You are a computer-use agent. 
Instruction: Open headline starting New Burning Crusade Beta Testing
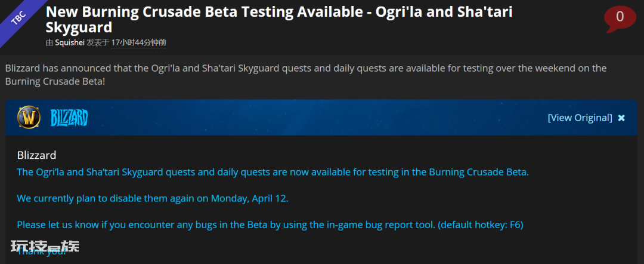coord(279,20)
